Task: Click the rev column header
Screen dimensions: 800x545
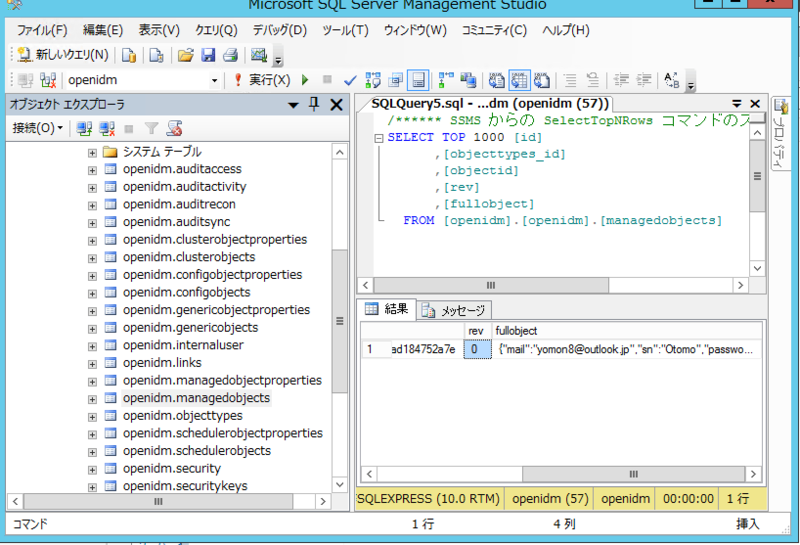Action: click(477, 331)
